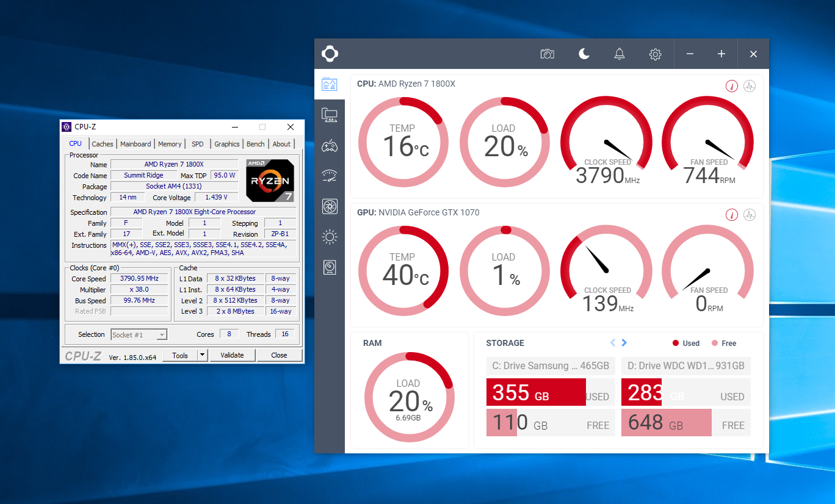
Task: Click the RAM LOAD 20% gauge
Action: (x=409, y=397)
